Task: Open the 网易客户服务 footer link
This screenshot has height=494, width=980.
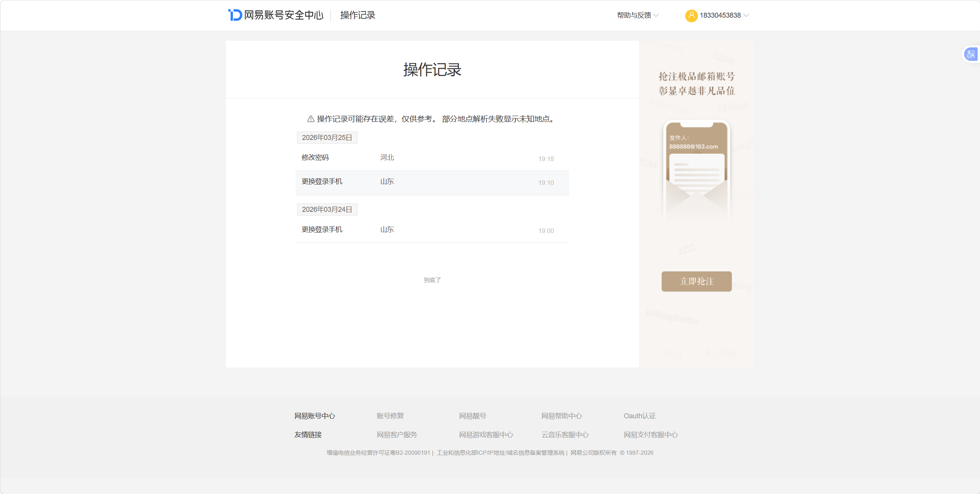Action: click(397, 435)
